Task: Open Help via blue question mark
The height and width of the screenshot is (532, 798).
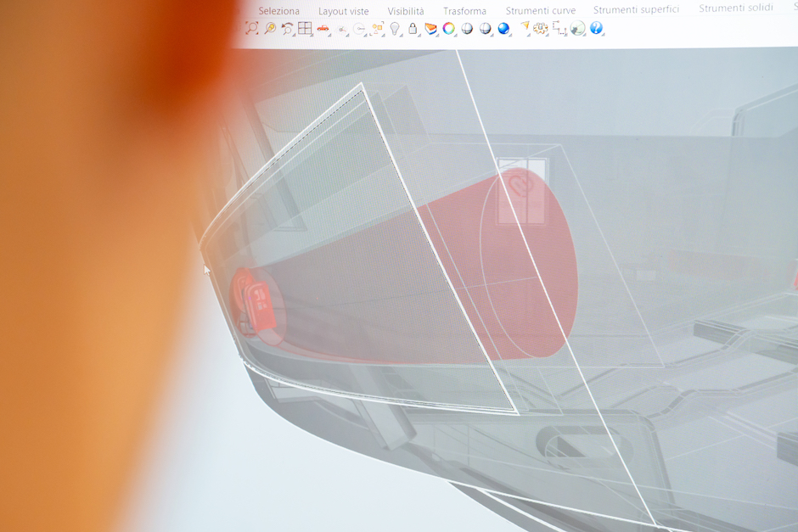Action: click(595, 27)
